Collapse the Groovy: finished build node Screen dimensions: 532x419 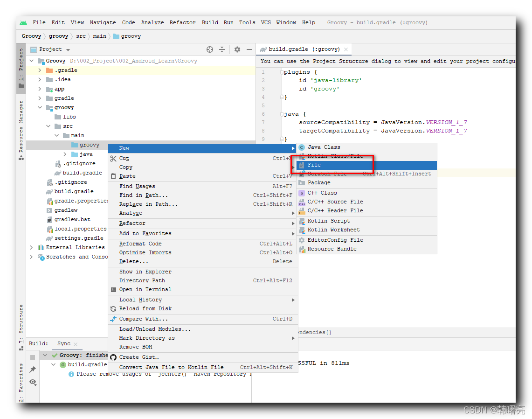(x=45, y=355)
